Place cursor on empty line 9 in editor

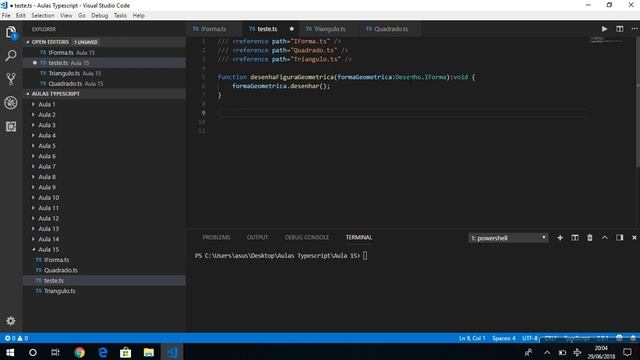pos(402,113)
